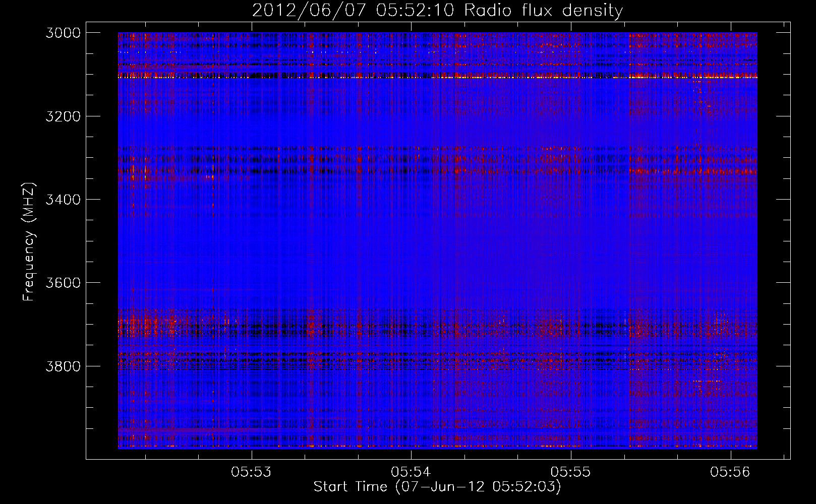Viewport: 816px width, 504px height.
Task: Click the 05:56 time tick label
Action: point(730,472)
